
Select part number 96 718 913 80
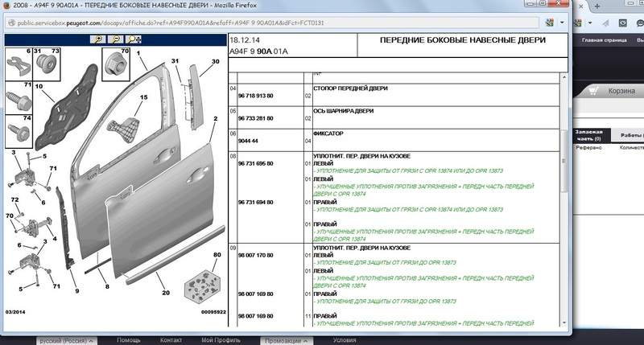[255, 96]
